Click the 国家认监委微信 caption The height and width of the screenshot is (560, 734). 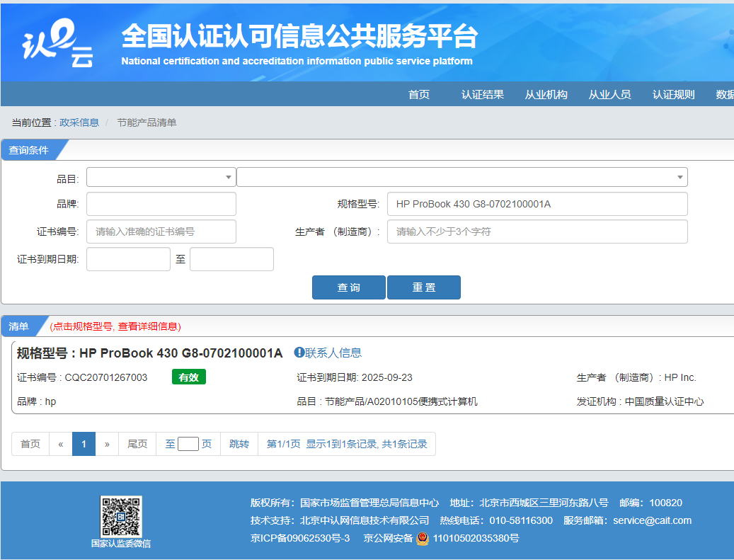click(x=121, y=544)
